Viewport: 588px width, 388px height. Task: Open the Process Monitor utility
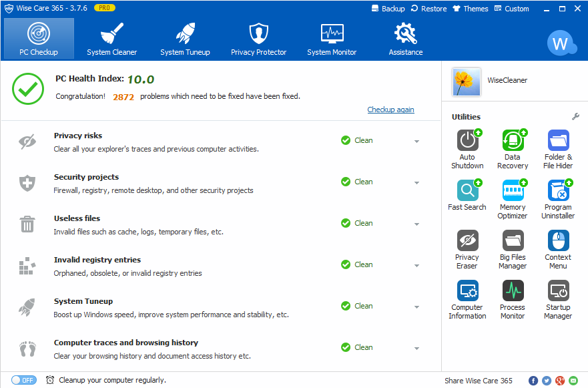coord(512,291)
